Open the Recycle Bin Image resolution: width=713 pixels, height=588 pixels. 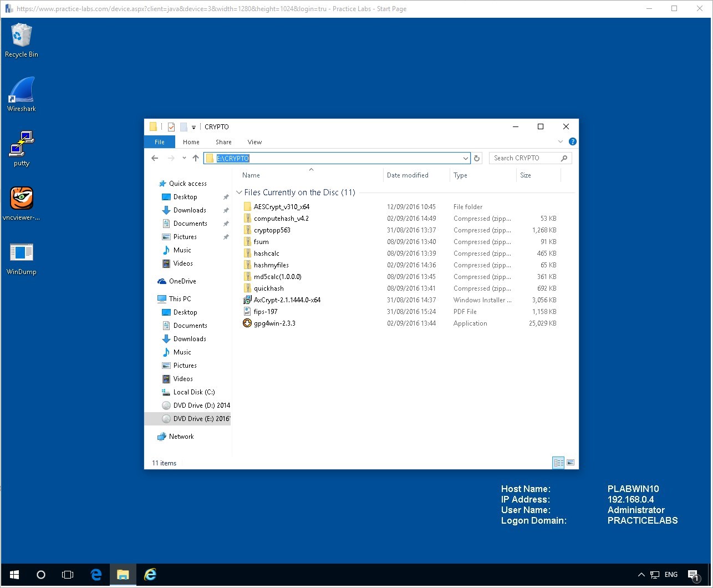click(x=21, y=39)
